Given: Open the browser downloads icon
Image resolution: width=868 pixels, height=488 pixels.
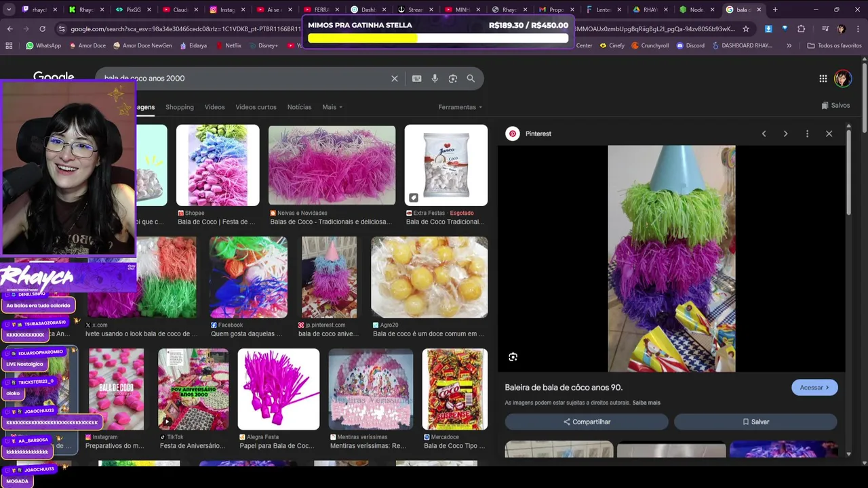Looking at the screenshot, I should (768, 29).
